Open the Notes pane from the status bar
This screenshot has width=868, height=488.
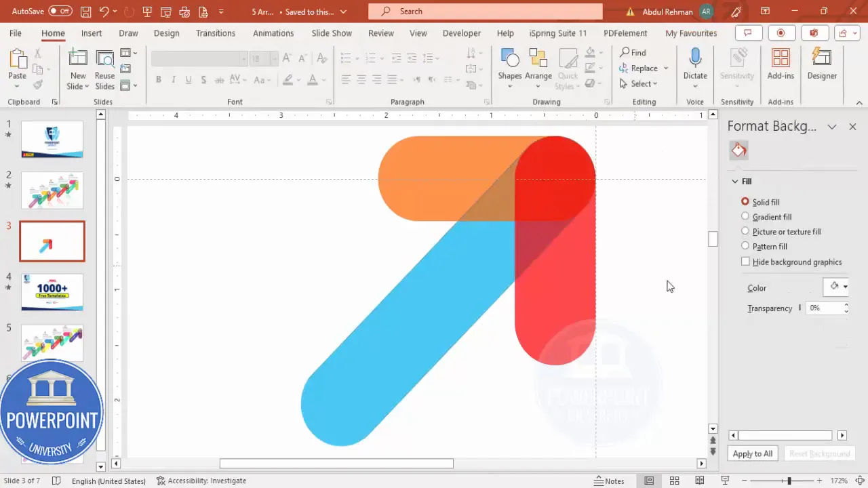click(x=609, y=481)
